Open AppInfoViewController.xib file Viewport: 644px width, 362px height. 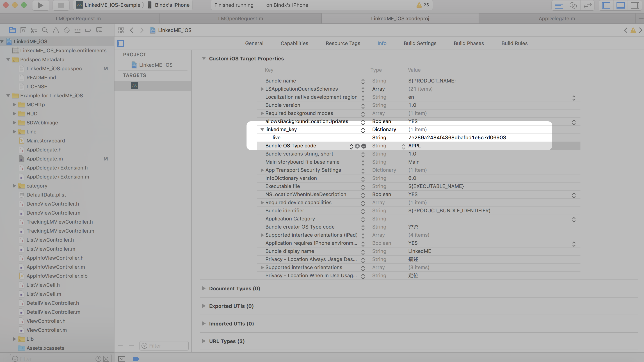[57, 276]
